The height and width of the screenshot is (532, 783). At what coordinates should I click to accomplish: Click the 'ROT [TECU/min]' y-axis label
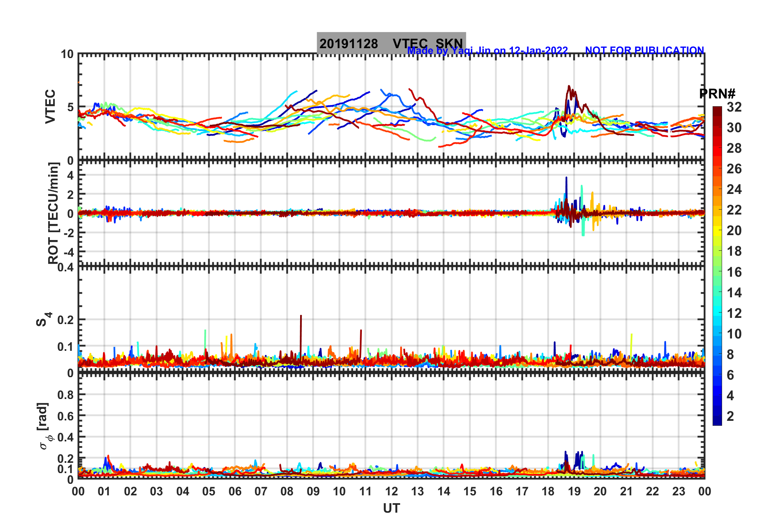point(54,213)
